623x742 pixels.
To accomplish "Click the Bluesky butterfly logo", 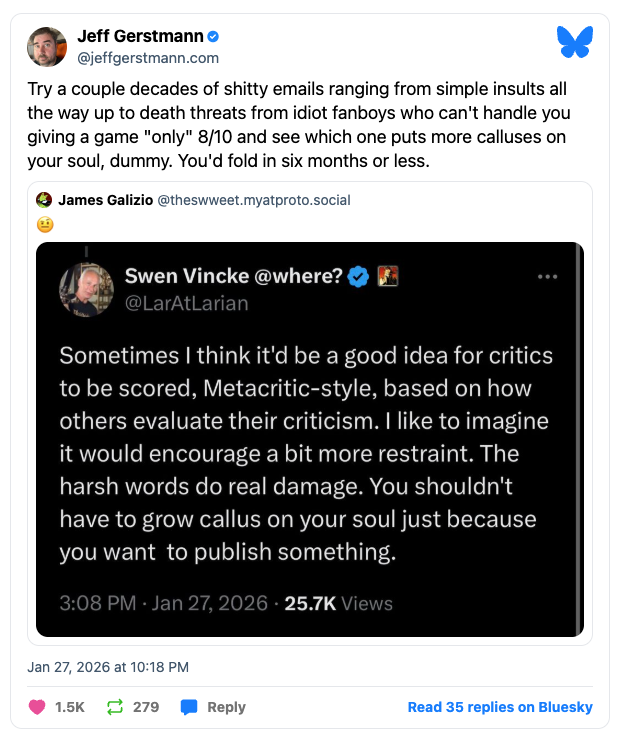I will click(x=574, y=41).
